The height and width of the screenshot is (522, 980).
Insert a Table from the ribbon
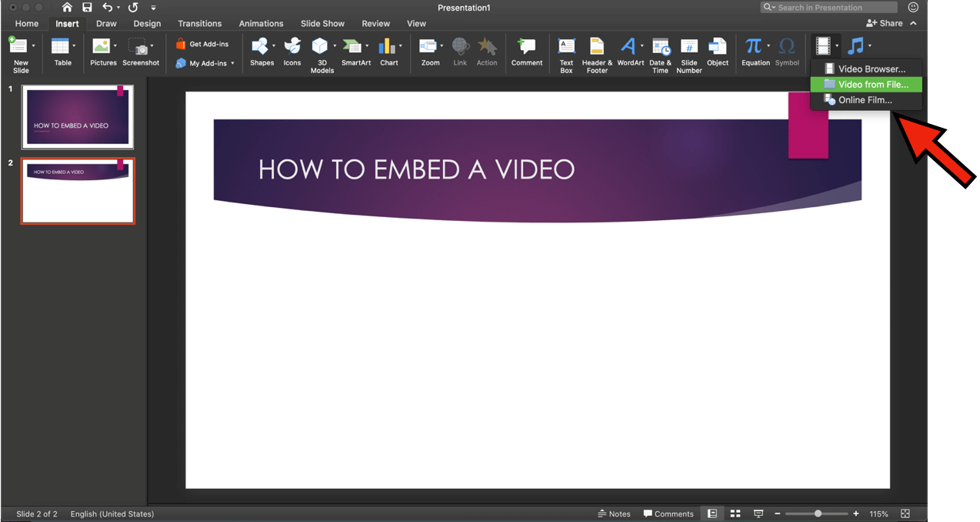click(x=62, y=52)
